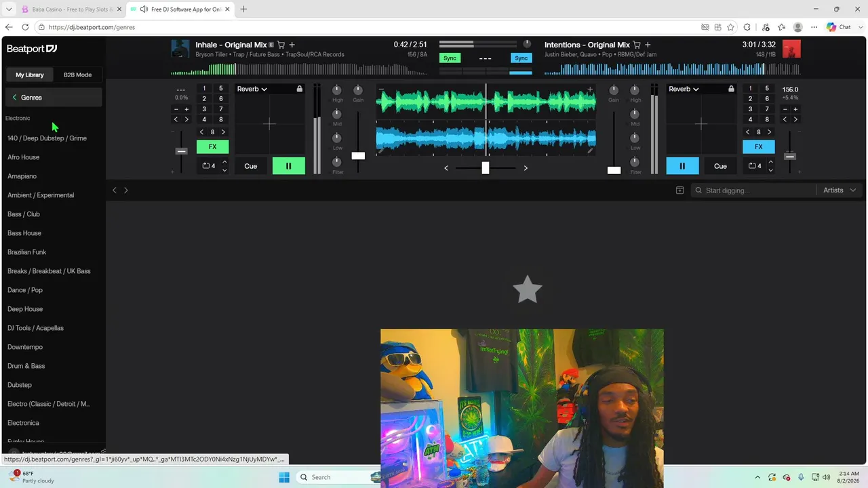Add Inhale track to cart
The width and height of the screenshot is (868, 488).
point(281,45)
